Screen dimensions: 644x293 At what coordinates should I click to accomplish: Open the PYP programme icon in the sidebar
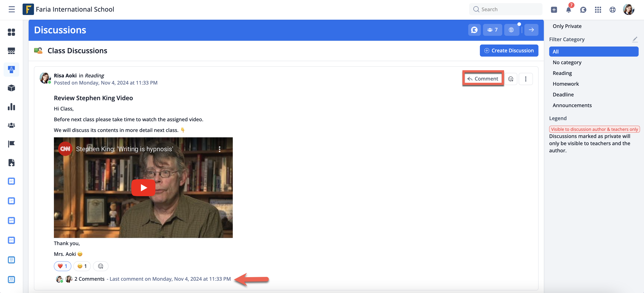tap(11, 240)
